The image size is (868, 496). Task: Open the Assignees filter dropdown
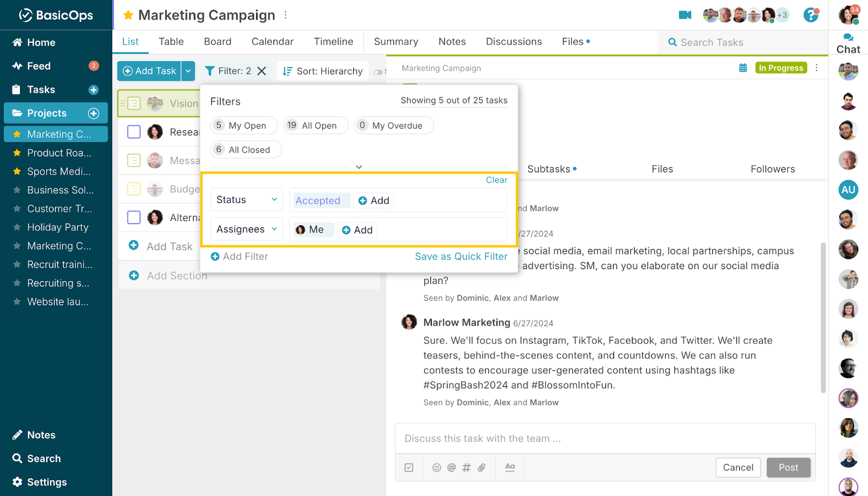tap(246, 230)
